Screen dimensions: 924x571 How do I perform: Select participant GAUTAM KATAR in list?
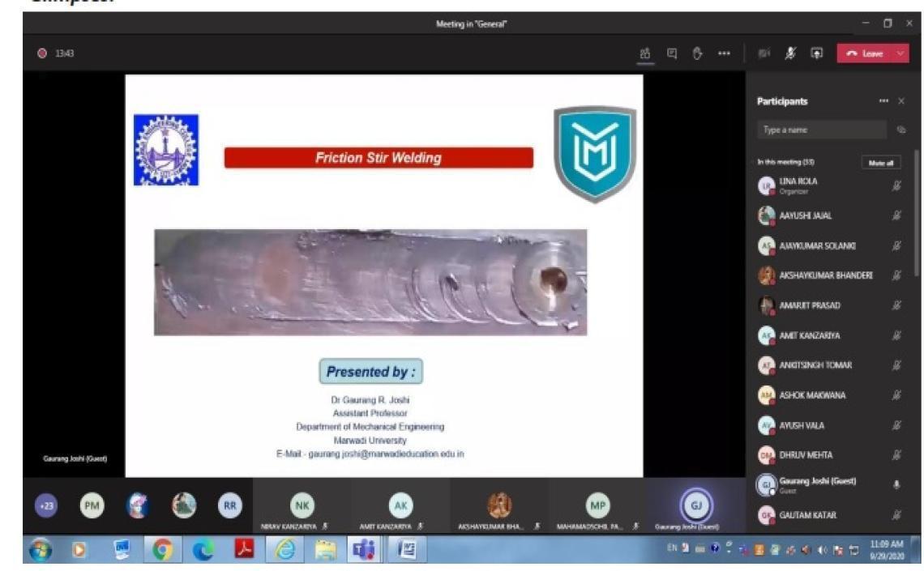tap(831, 515)
